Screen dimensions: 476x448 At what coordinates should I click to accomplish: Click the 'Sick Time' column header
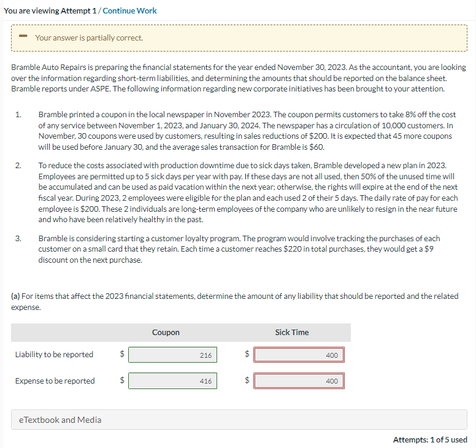point(292,332)
